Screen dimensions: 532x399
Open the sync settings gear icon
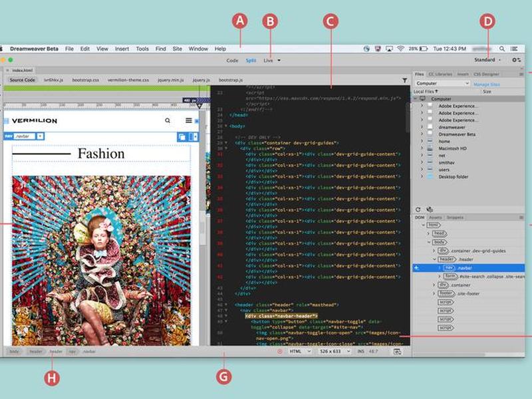tap(517, 60)
